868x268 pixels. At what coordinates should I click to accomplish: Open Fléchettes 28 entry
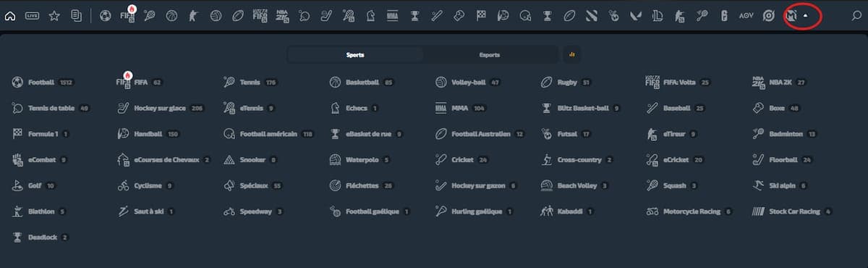click(362, 185)
